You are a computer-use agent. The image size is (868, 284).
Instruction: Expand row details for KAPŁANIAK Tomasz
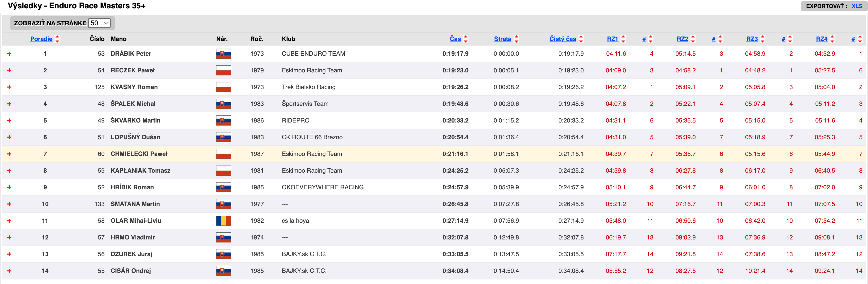[x=9, y=171]
